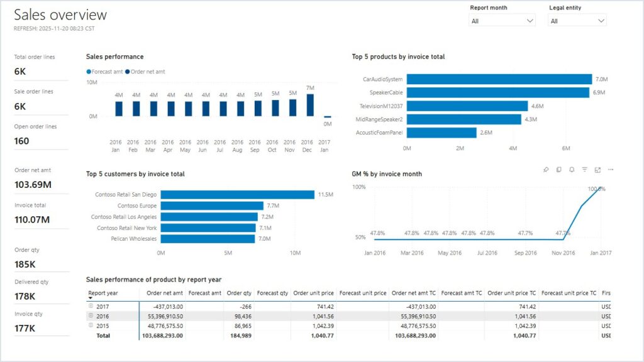The height and width of the screenshot is (362, 644).
Task: Click the Total row label
Action: [x=103, y=336]
